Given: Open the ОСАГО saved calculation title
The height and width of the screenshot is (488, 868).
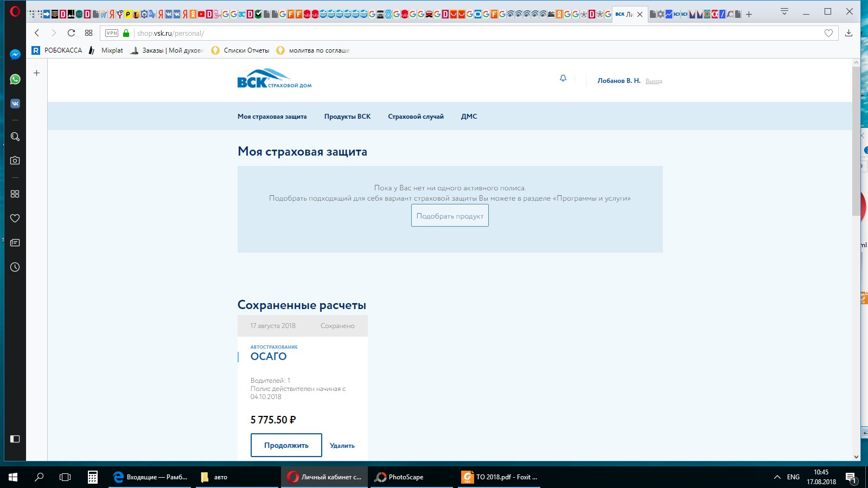Looking at the screenshot, I should click(269, 357).
